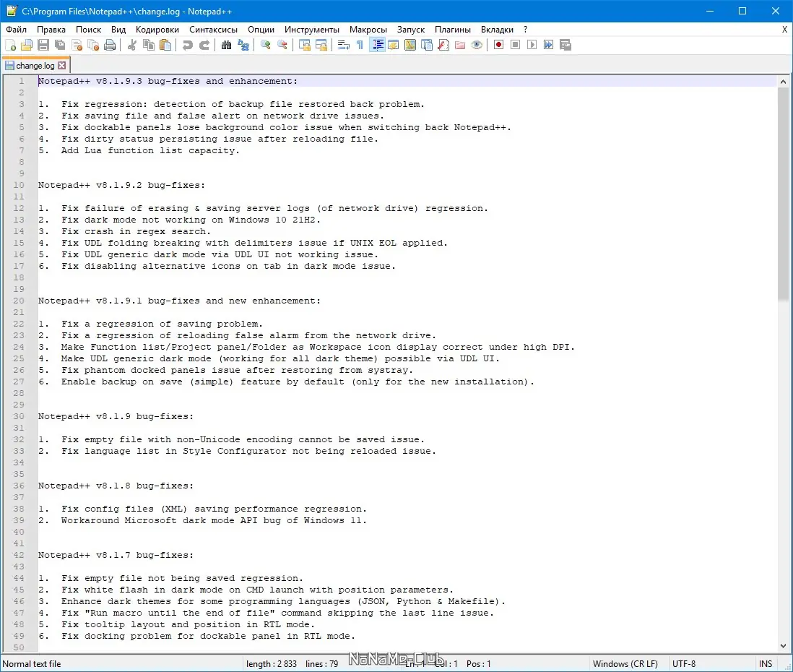Toggle INS insert mode in status bar
Screen dimensions: 793x672
[765, 663]
